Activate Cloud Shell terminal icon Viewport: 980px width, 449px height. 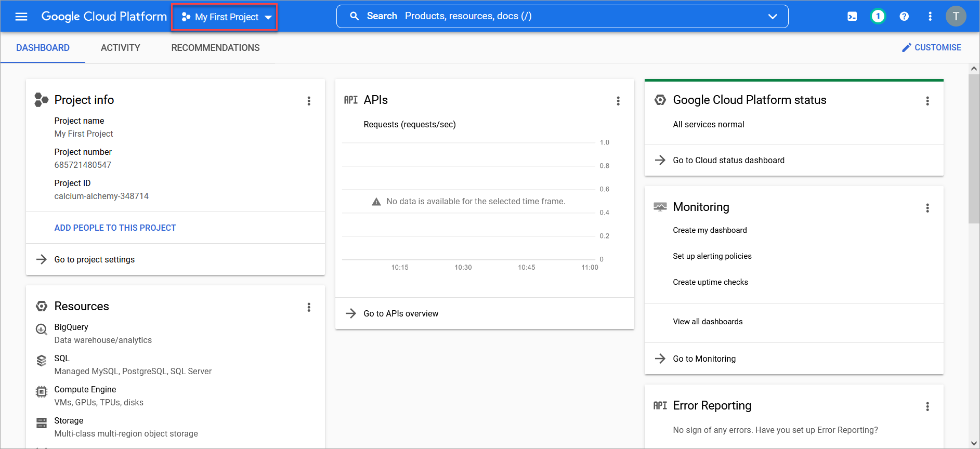[x=852, y=17]
